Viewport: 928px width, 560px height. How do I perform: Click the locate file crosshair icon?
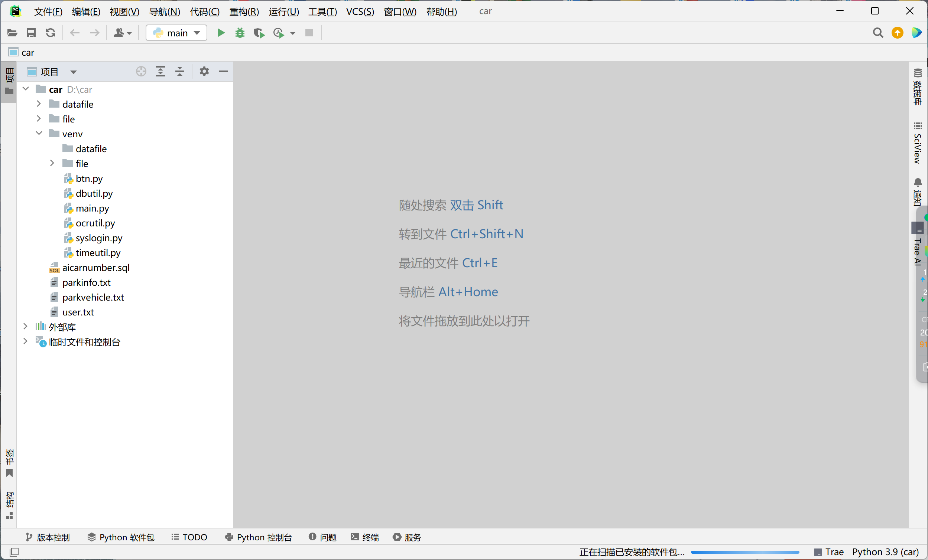click(x=141, y=72)
